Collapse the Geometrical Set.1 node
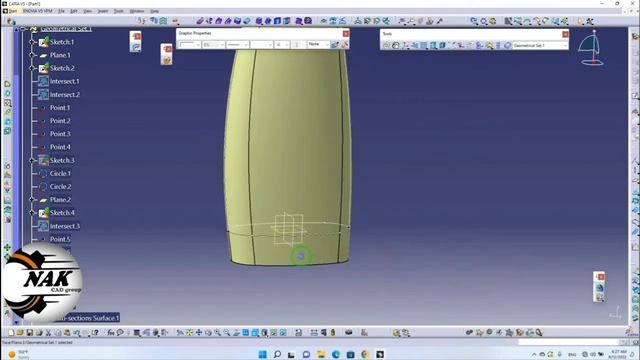Viewport: 640px width, 360px height. 23,29
